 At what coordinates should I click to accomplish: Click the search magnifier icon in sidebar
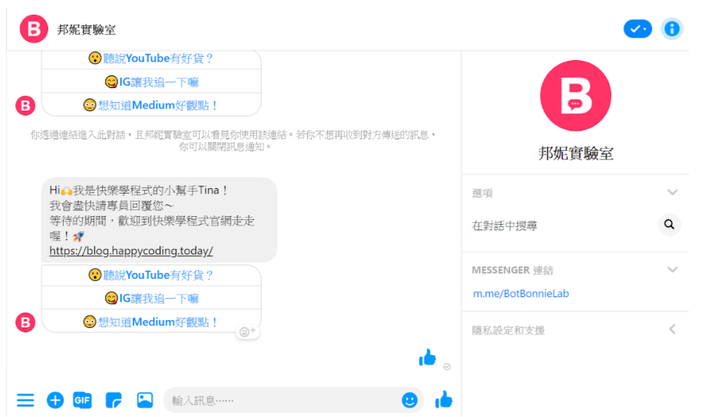coord(669,225)
